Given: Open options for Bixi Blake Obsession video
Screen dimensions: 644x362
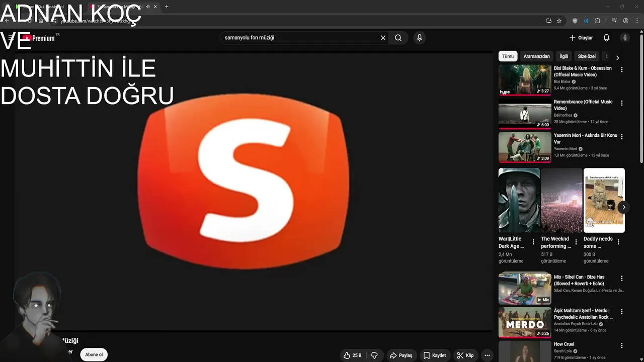Looking at the screenshot, I should pos(622,70).
